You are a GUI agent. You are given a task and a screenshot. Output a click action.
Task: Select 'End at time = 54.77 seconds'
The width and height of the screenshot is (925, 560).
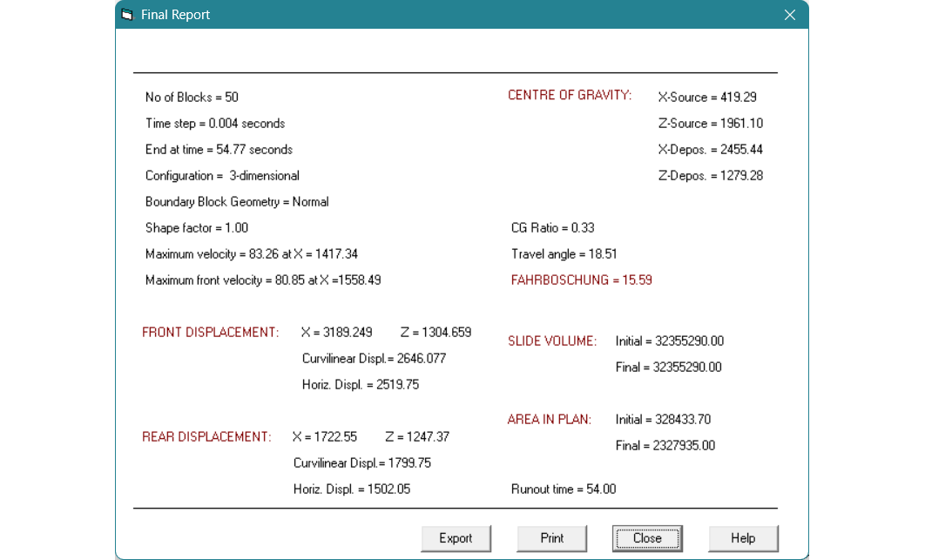point(219,149)
